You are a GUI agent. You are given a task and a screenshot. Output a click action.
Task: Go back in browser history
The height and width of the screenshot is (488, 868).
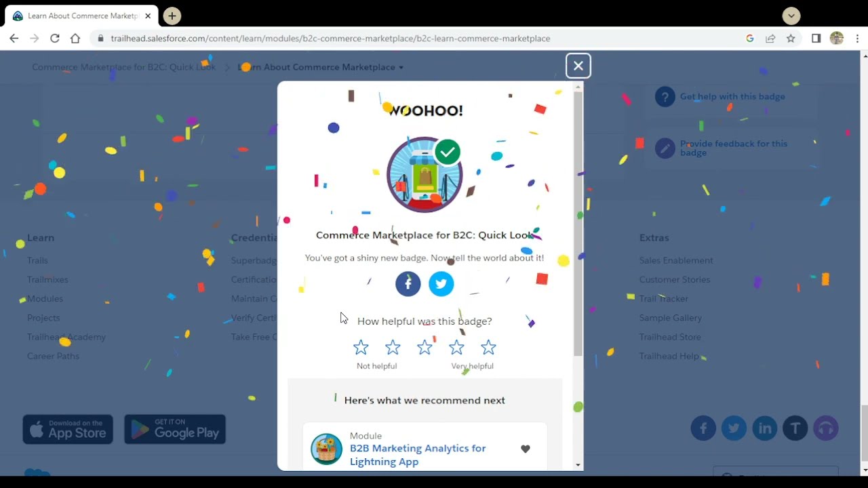click(14, 39)
